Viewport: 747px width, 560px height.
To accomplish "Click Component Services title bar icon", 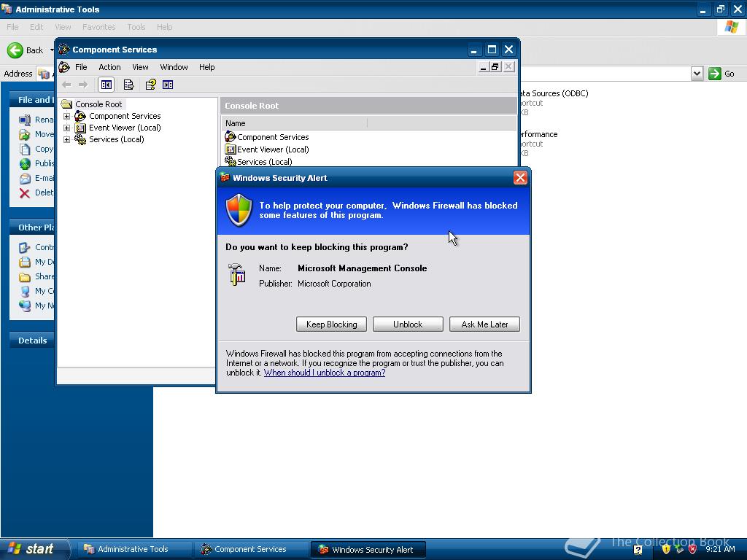I will pos(64,49).
